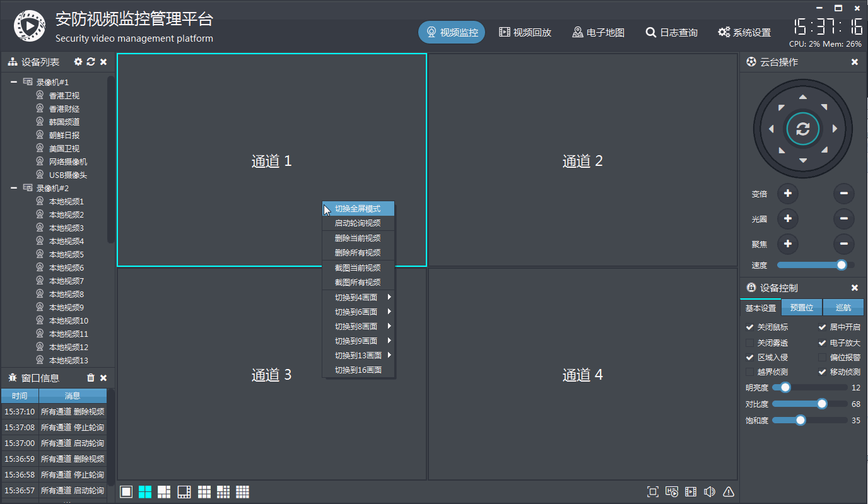Viewport: 868px width, 504px height.
Task: Switch to the 16-grid layout icon
Action: [242, 491]
